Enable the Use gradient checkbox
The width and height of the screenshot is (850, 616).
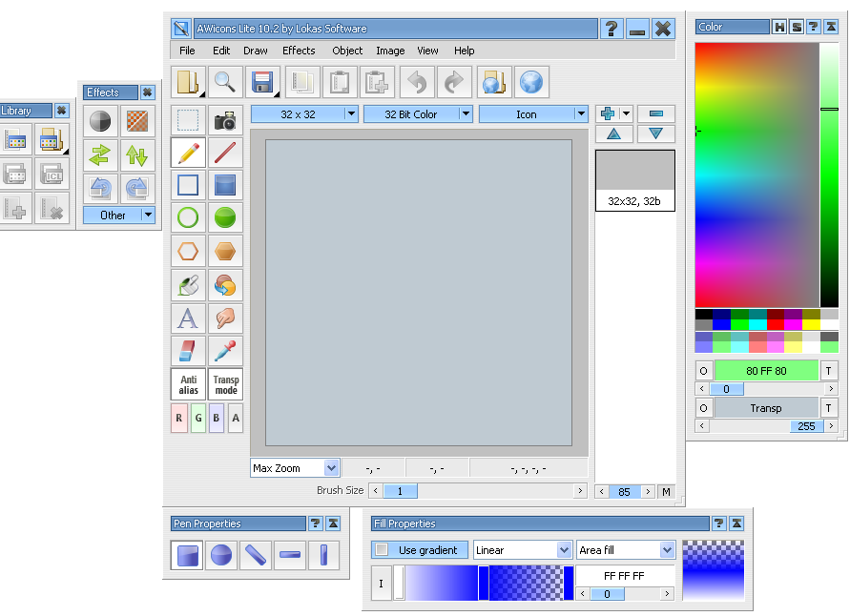(x=382, y=550)
